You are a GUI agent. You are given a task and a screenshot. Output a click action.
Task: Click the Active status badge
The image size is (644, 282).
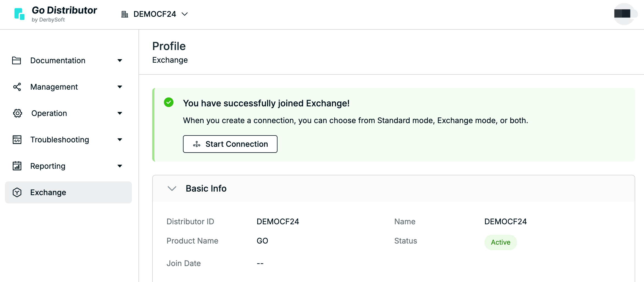501,242
